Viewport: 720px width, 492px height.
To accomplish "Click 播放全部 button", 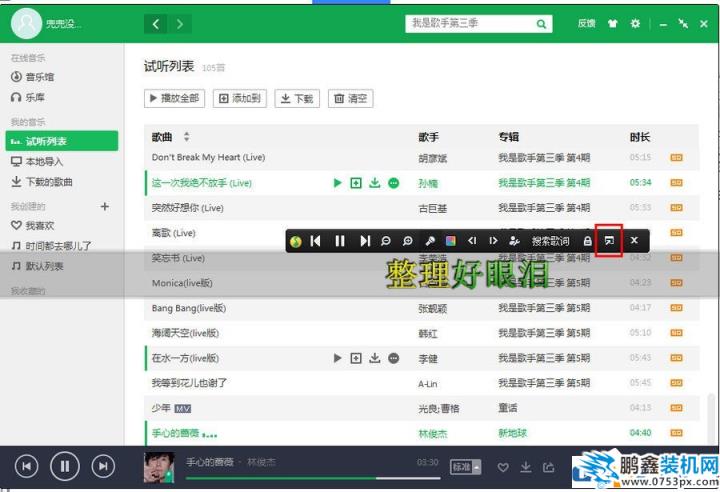I will point(174,98).
